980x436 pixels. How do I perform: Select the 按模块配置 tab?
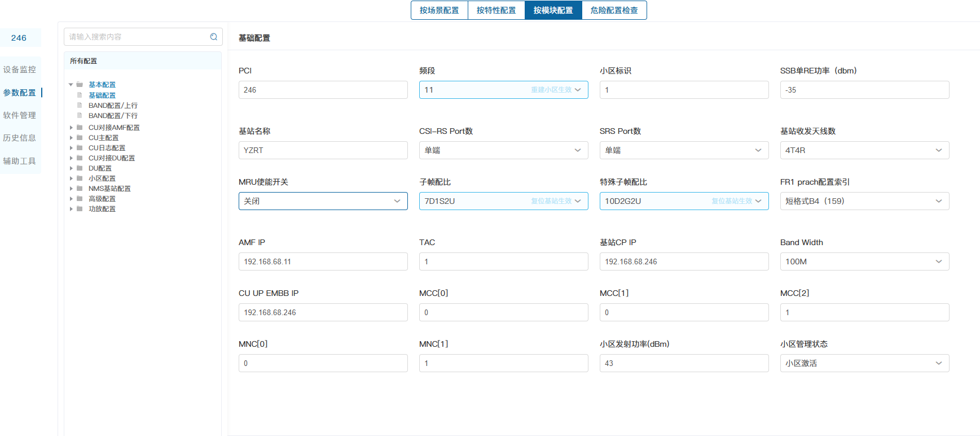click(x=553, y=10)
